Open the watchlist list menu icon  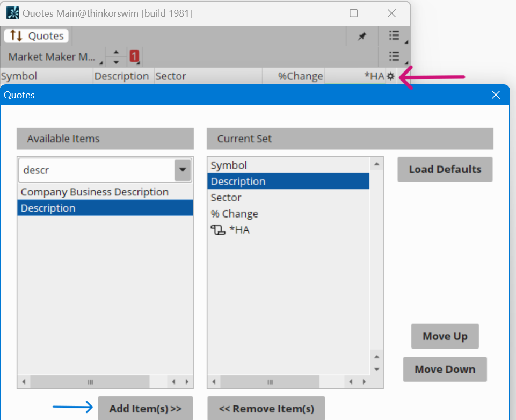(x=394, y=56)
